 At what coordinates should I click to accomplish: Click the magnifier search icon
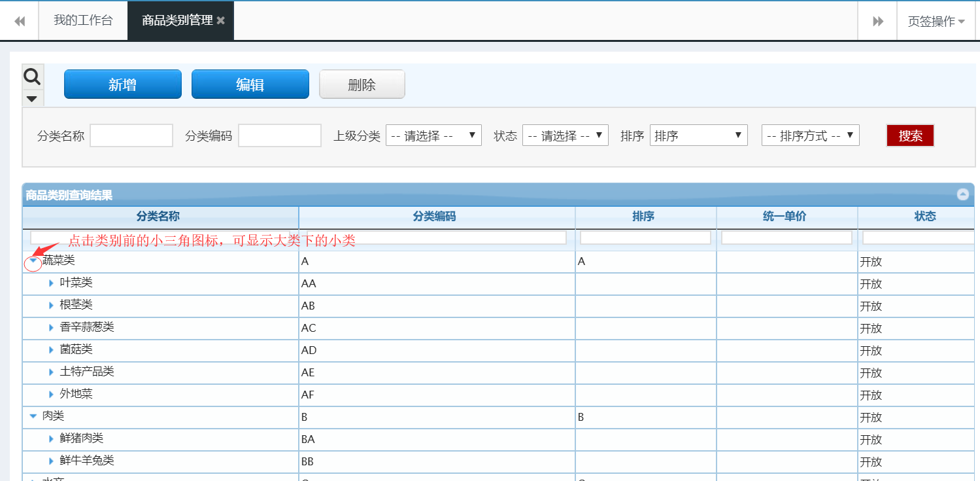tap(32, 77)
